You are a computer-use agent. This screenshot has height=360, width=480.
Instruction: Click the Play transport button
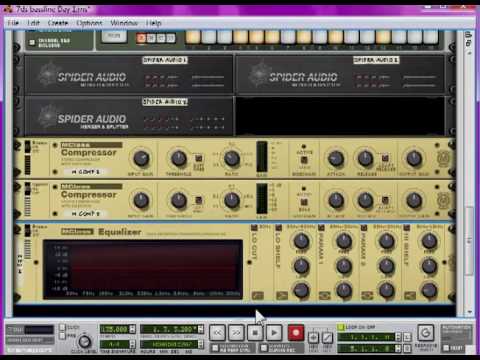(x=274, y=332)
